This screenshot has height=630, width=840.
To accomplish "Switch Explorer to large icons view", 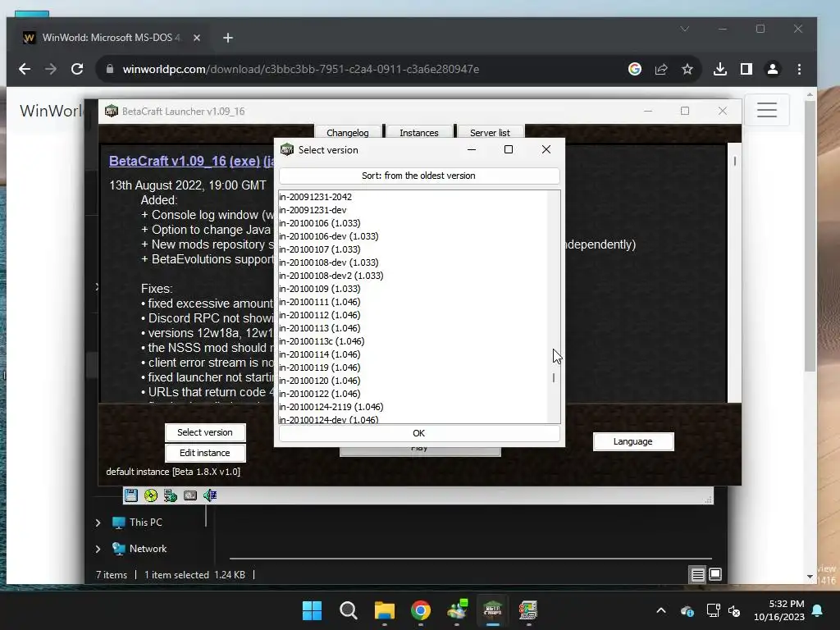I will 715,575.
